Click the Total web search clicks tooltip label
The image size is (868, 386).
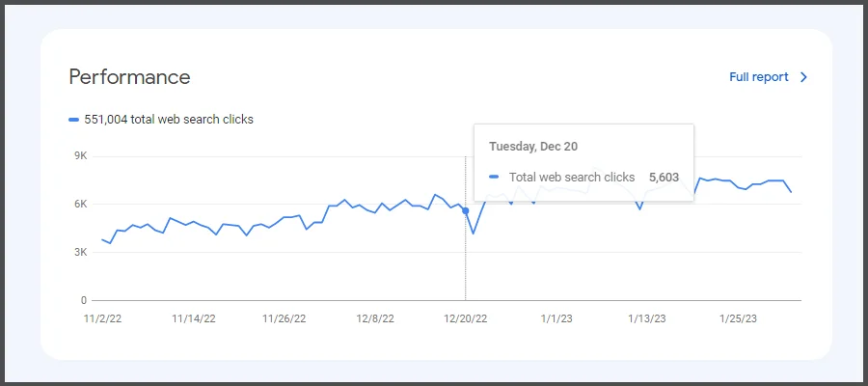point(572,178)
